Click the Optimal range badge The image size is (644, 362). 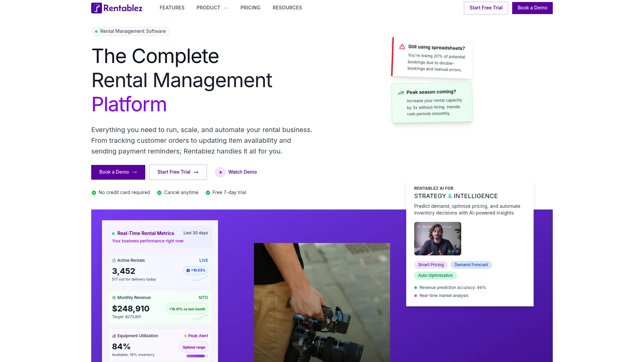click(x=194, y=347)
